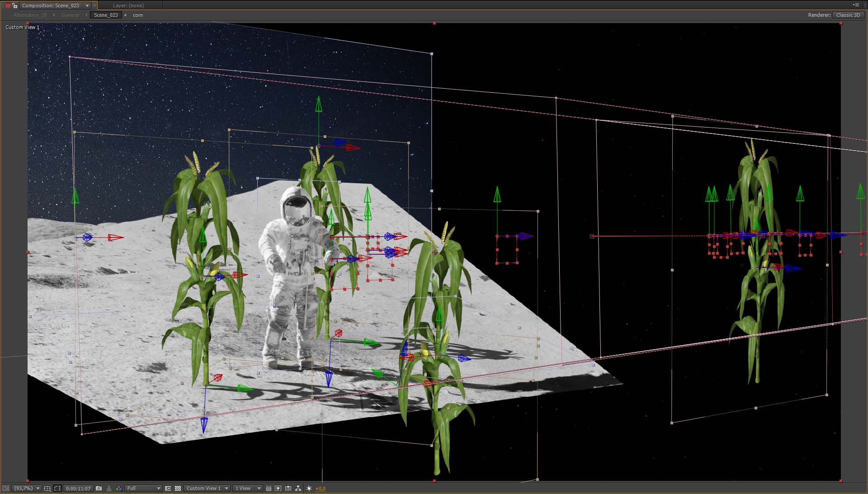The height and width of the screenshot is (494, 868).
Task: Toggle the Pixel Aspect Ratio Correction button
Action: (269, 489)
